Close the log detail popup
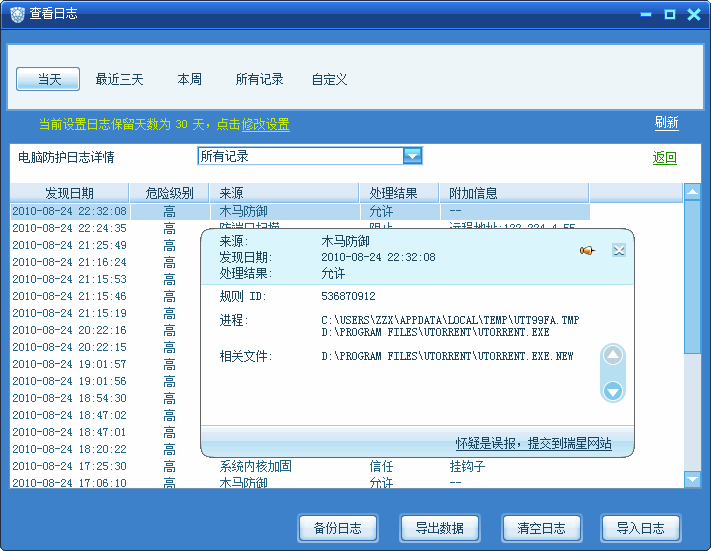This screenshot has height=551, width=711. pos(619,250)
